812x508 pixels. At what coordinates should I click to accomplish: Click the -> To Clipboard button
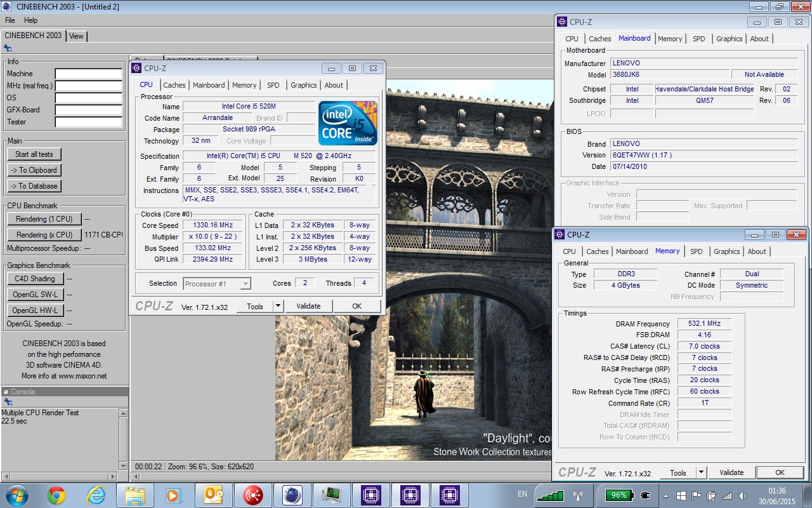click(34, 170)
